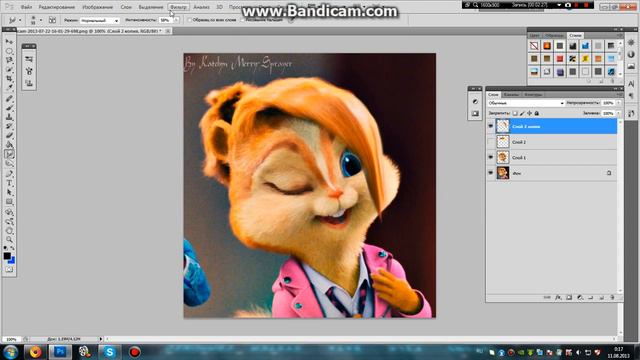
Task: Select the Crop tool
Action: [9, 78]
